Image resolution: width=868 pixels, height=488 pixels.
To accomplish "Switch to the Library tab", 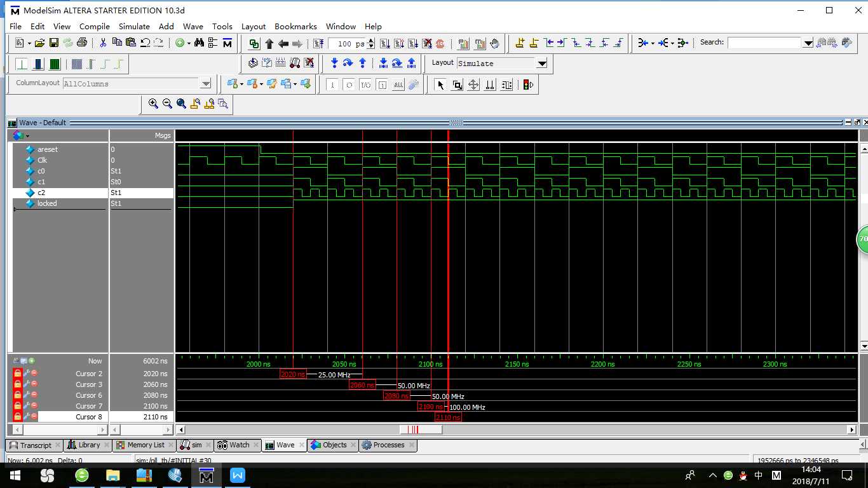I will 89,445.
